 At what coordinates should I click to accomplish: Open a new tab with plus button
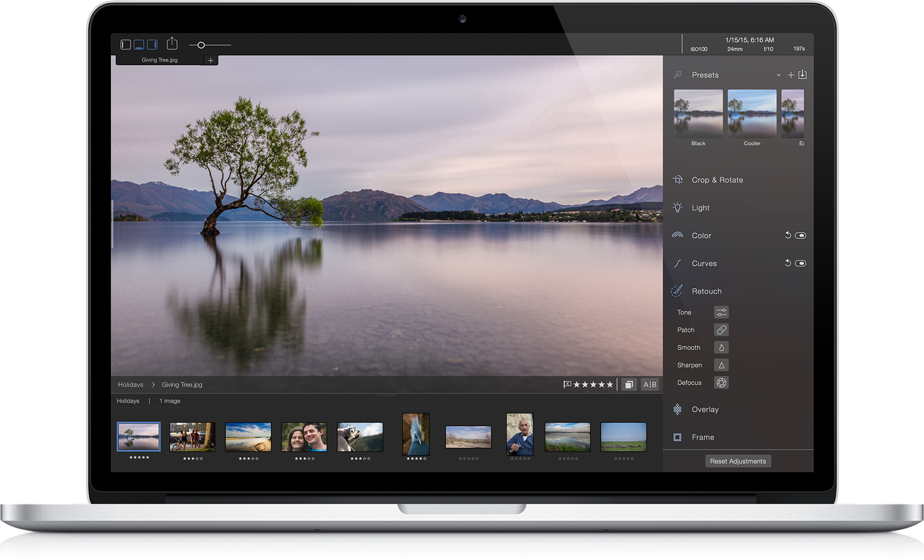[211, 60]
